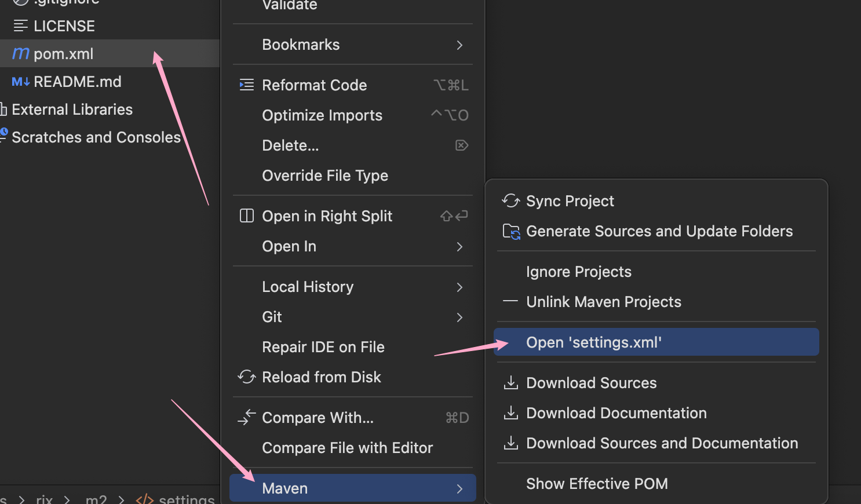The width and height of the screenshot is (861, 504).
Task: Select Delete... menu entry
Action: tap(353, 145)
